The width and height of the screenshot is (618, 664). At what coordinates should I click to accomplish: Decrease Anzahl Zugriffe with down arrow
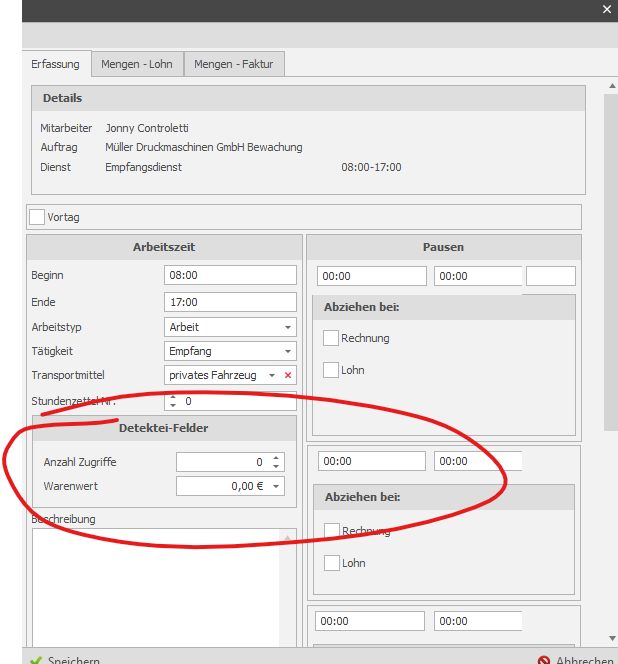pyautogui.click(x=276, y=466)
